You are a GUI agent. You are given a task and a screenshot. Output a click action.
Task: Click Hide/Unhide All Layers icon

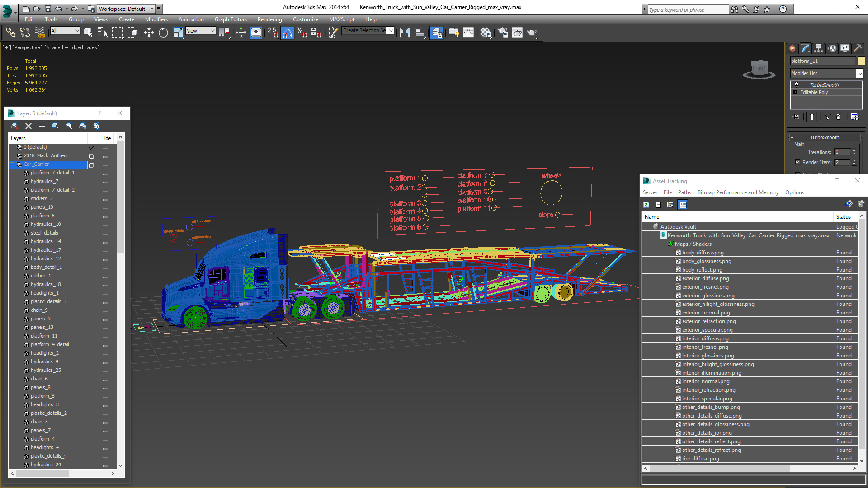[83, 126]
